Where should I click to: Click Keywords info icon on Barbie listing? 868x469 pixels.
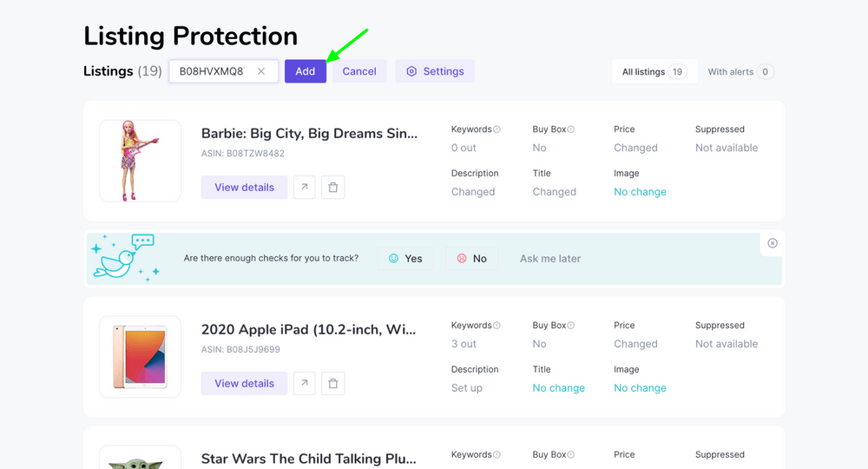496,129
